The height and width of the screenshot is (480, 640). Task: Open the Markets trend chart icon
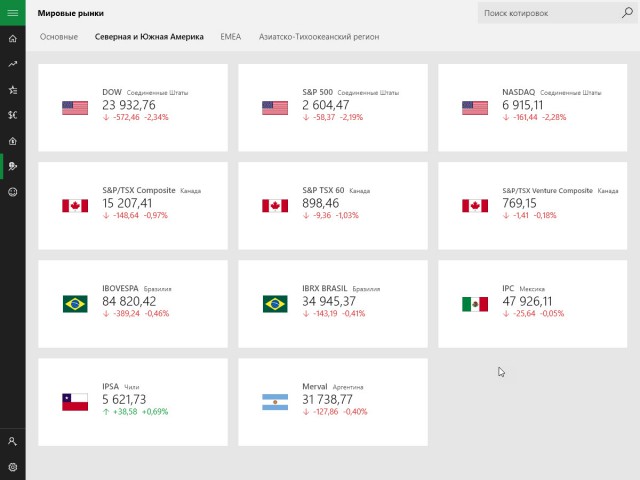[13, 64]
